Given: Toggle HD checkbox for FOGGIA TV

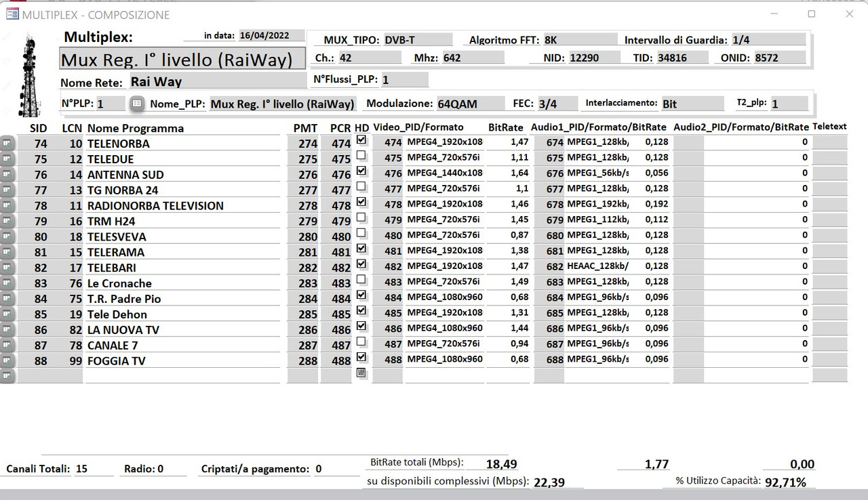Looking at the screenshot, I should pos(361,357).
